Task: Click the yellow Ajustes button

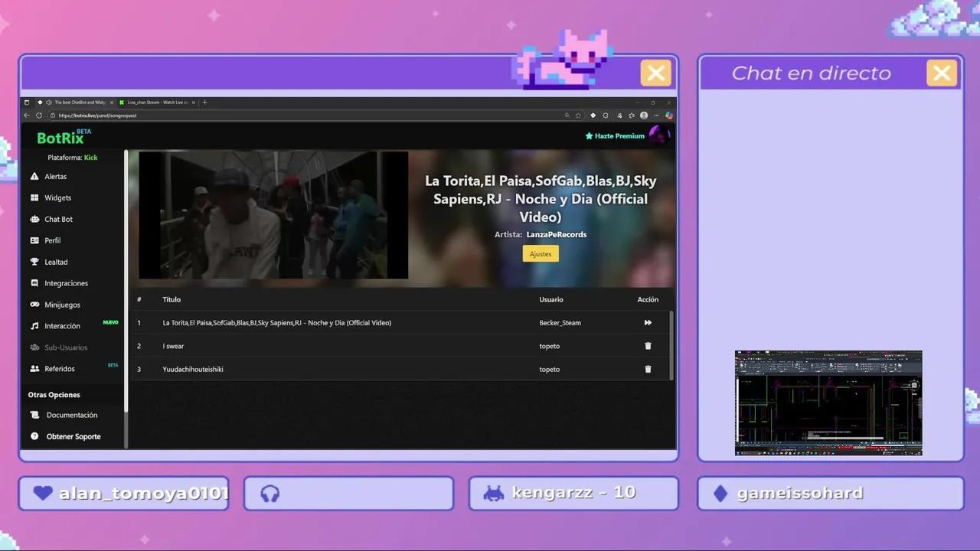Action: tap(541, 253)
